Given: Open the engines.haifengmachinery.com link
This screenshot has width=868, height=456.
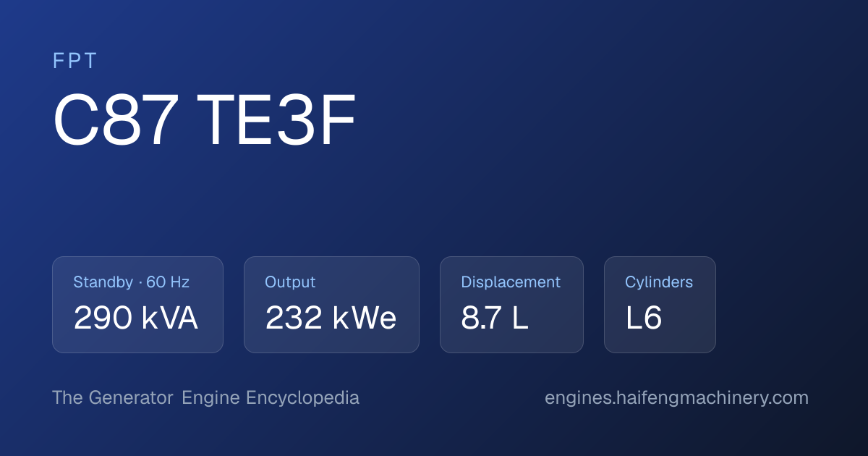Looking at the screenshot, I should click(676, 398).
